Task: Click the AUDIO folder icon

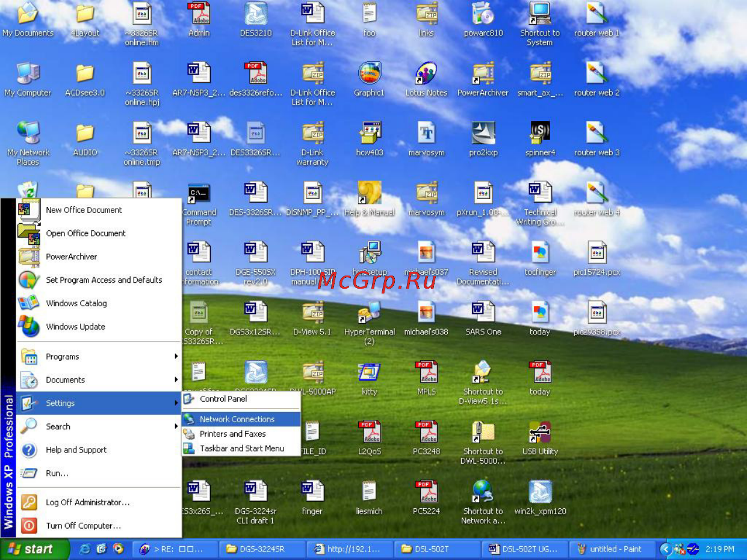Action: (x=85, y=132)
